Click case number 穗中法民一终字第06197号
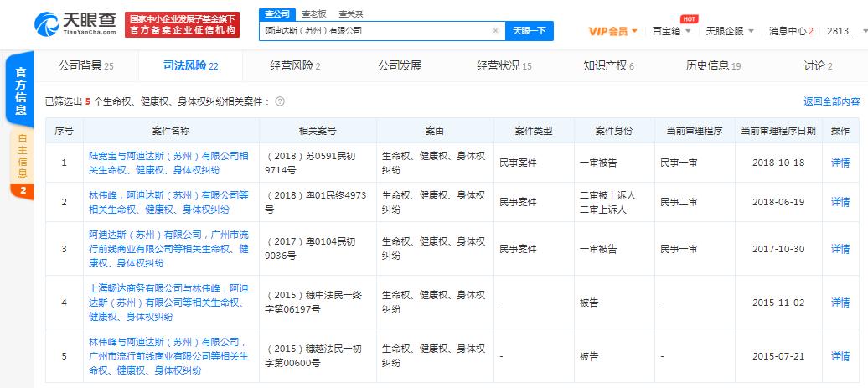868x388 pixels. point(314,303)
